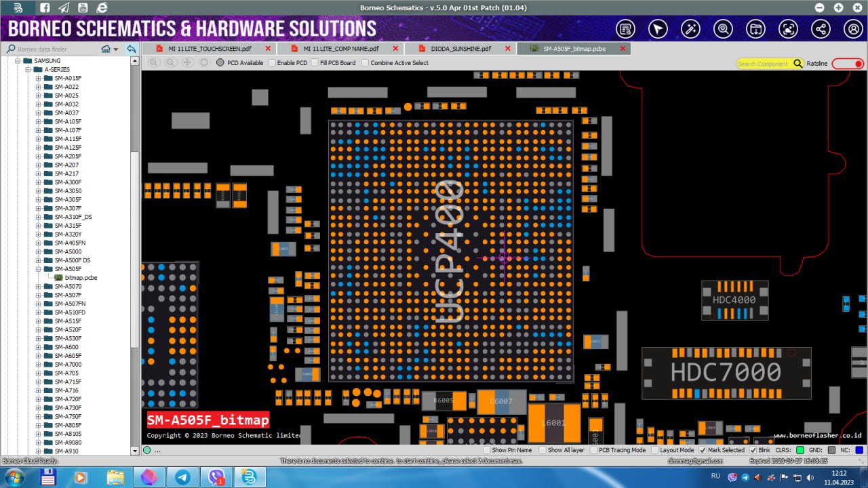The height and width of the screenshot is (488, 868).
Task: Switch to MI 11 LITE_COMP NAME.pdf tab
Action: [x=340, y=49]
